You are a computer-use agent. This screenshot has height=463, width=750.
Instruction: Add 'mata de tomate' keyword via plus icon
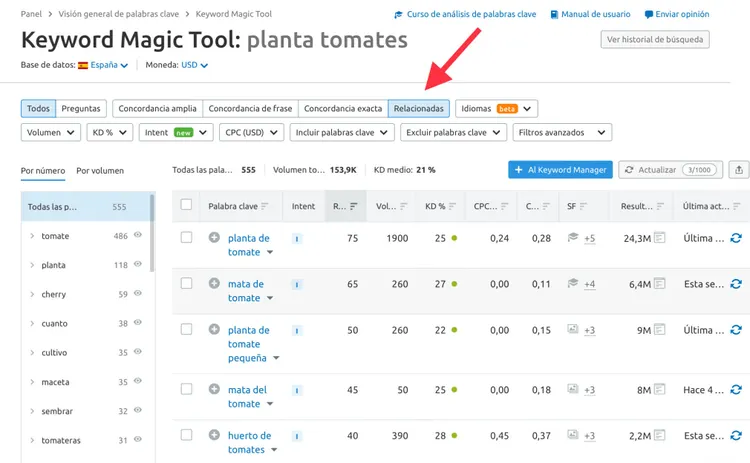214,283
